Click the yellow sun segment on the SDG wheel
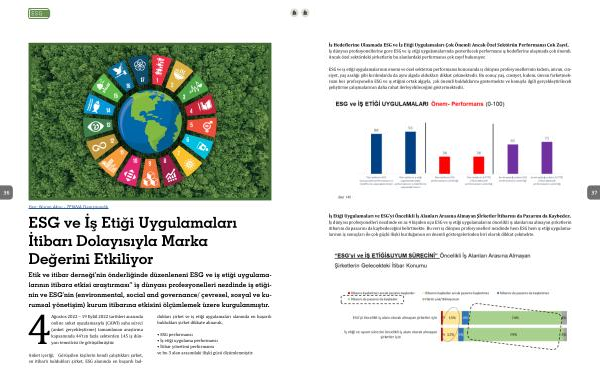 click(x=188, y=162)
